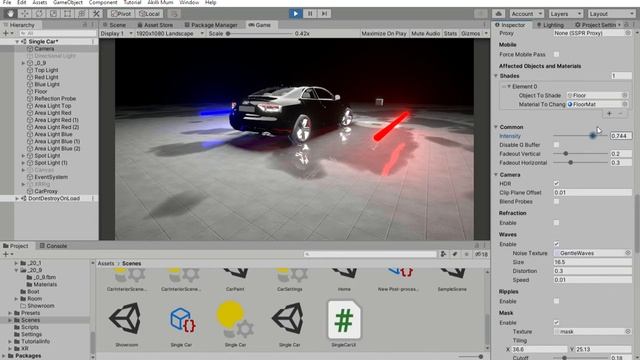Open the Layout dropdown

click(x=611, y=13)
